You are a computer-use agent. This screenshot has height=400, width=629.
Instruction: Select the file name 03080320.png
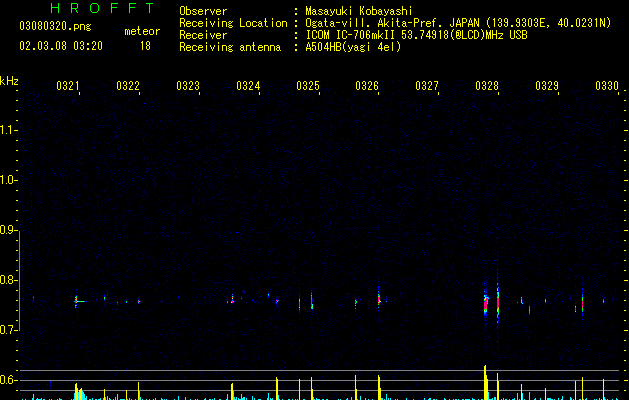coord(55,27)
